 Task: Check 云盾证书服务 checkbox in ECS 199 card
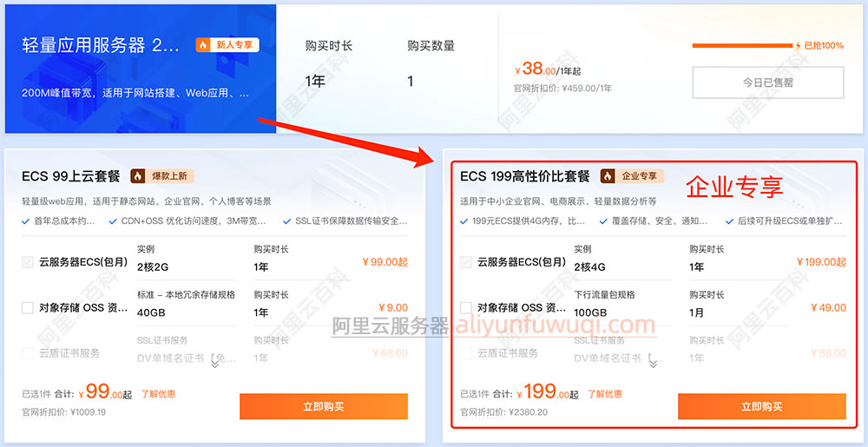(x=466, y=353)
